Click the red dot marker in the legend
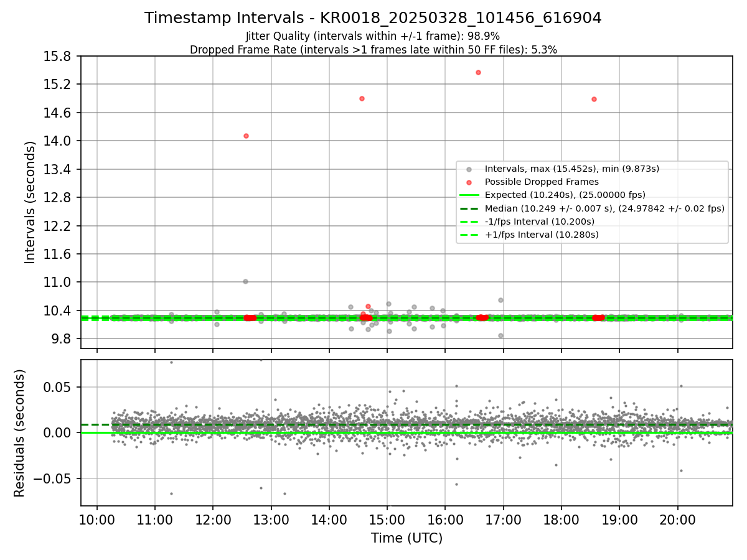This screenshot has height=560, width=747. (469, 182)
